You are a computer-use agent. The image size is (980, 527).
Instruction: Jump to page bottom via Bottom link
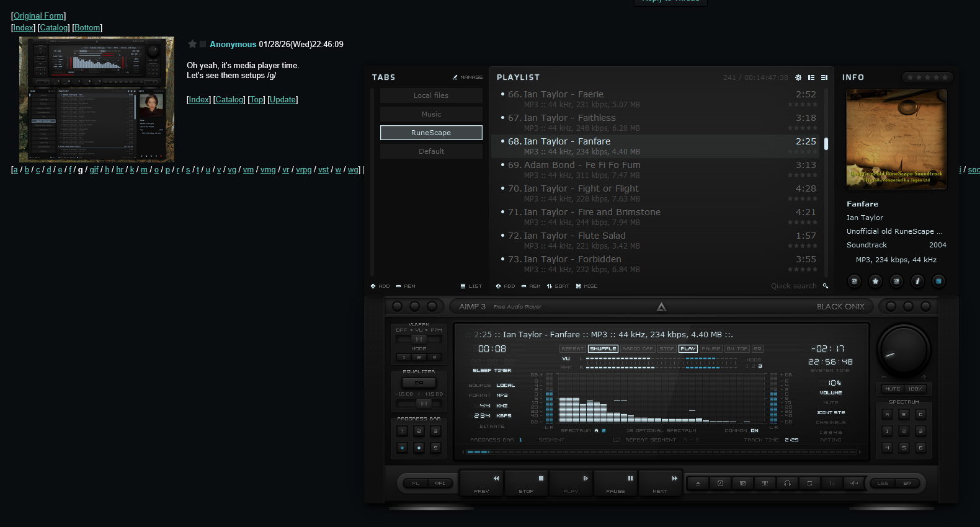87,27
